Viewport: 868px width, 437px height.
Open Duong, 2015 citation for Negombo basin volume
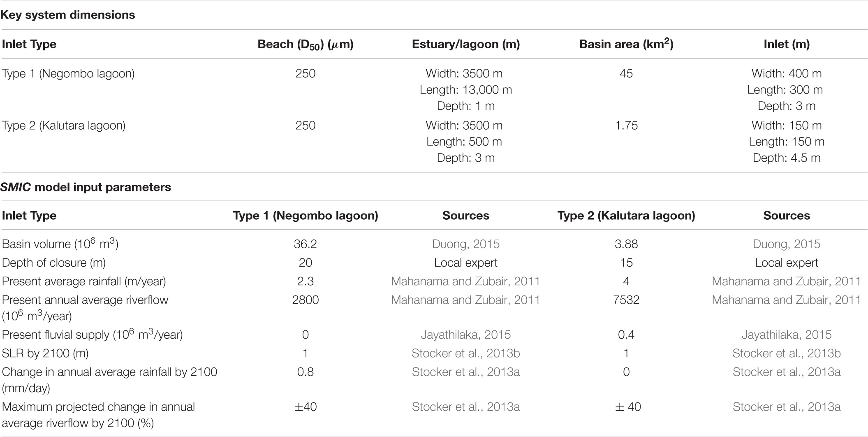(465, 244)
